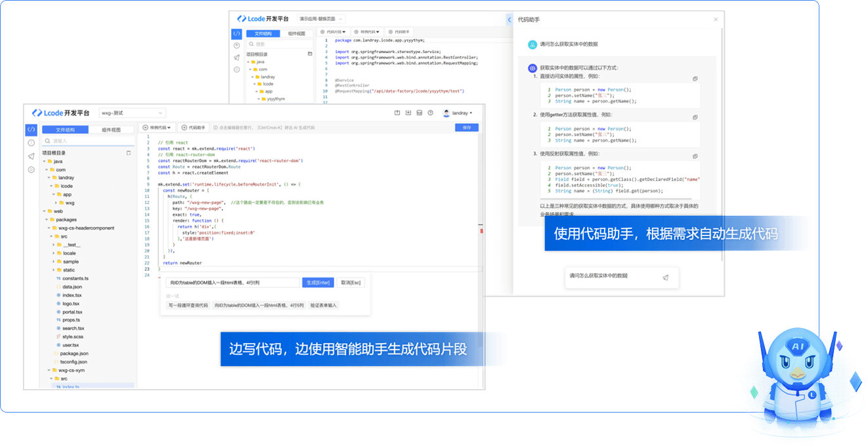Click the download icon in front window header
Viewport: 868px width, 448px height.
point(408,113)
